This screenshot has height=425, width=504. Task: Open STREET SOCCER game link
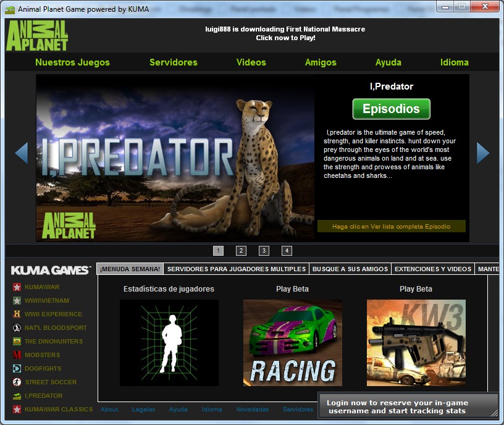coord(51,382)
